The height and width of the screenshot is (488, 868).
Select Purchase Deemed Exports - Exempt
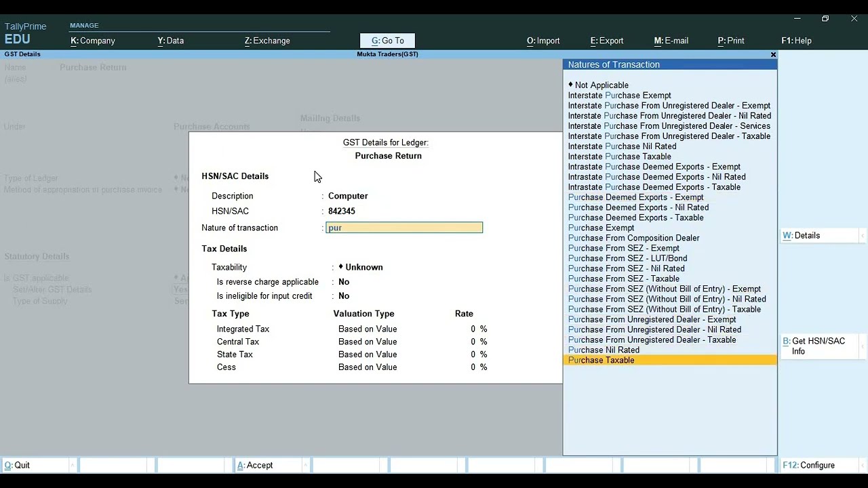[670, 197]
